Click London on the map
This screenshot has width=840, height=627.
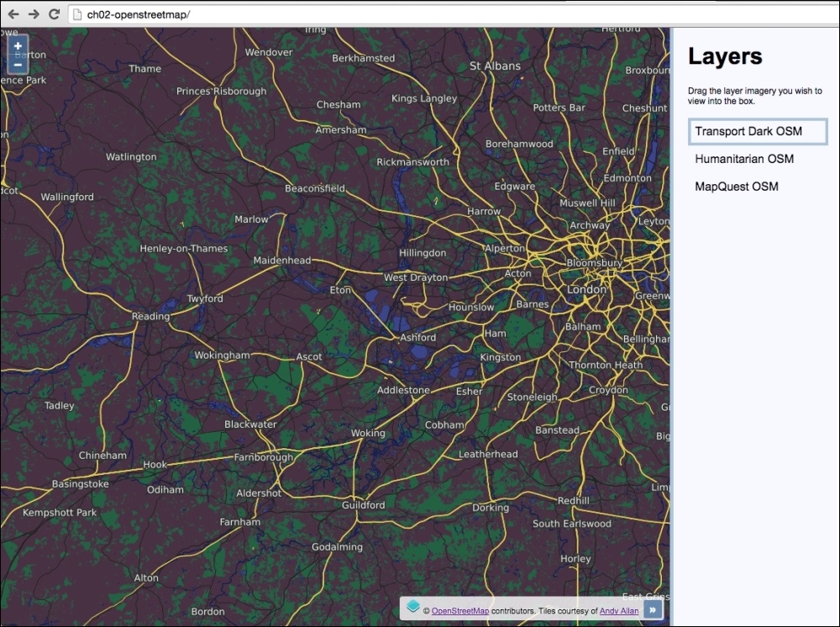(x=585, y=288)
